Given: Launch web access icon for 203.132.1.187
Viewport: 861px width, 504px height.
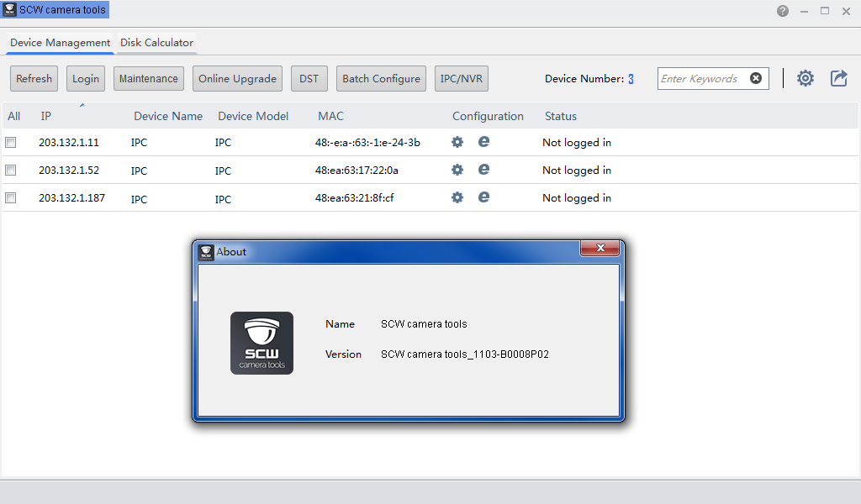Looking at the screenshot, I should point(483,197).
